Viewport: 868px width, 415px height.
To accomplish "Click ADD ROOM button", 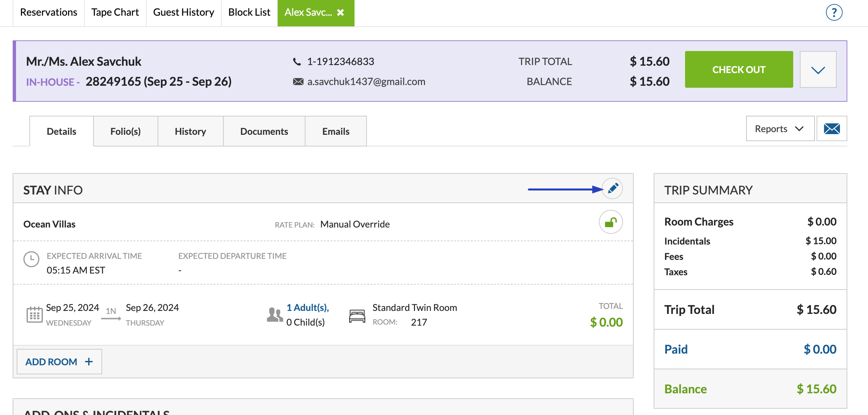I will [59, 362].
